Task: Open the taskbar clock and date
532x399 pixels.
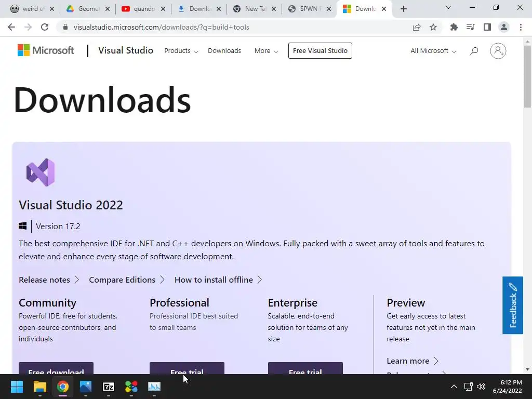Action: click(x=507, y=387)
